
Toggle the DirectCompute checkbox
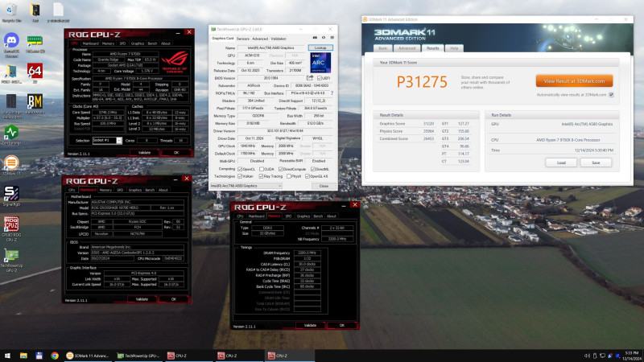click(281, 169)
